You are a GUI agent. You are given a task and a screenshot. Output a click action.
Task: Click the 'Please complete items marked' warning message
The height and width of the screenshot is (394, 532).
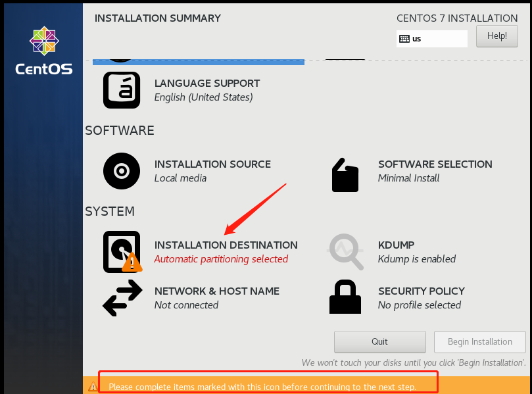(x=262, y=387)
